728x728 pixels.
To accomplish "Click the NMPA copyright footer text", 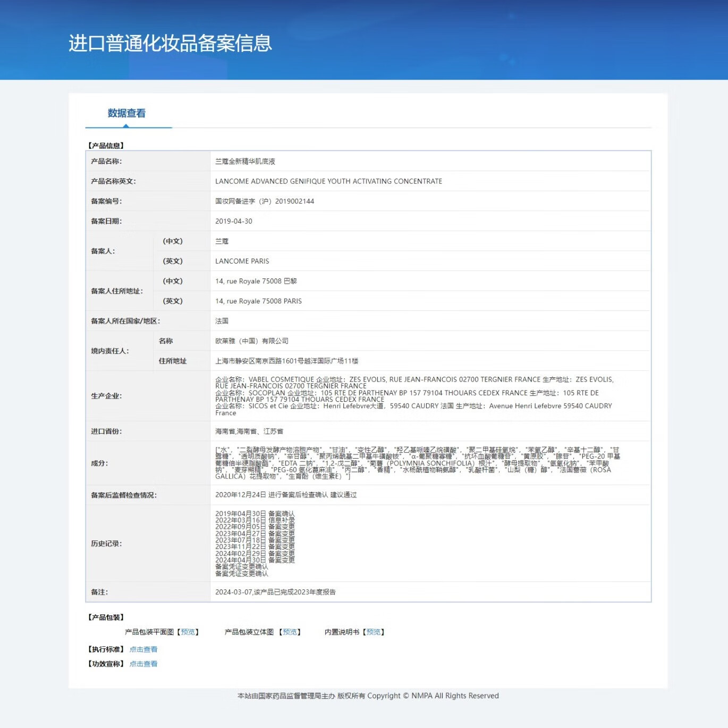I will tap(368, 696).
